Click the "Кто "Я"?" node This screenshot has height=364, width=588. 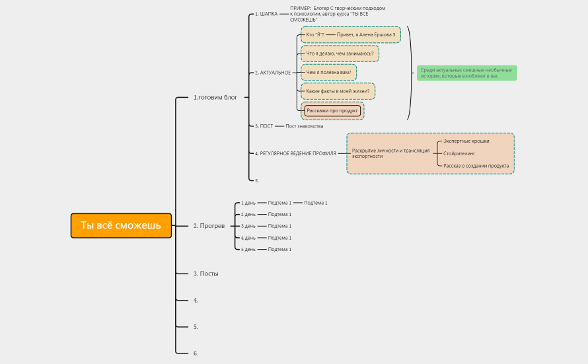(x=315, y=34)
